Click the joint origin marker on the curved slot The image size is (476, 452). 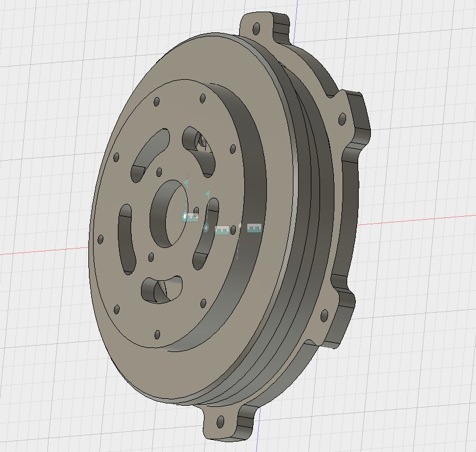tap(206, 227)
